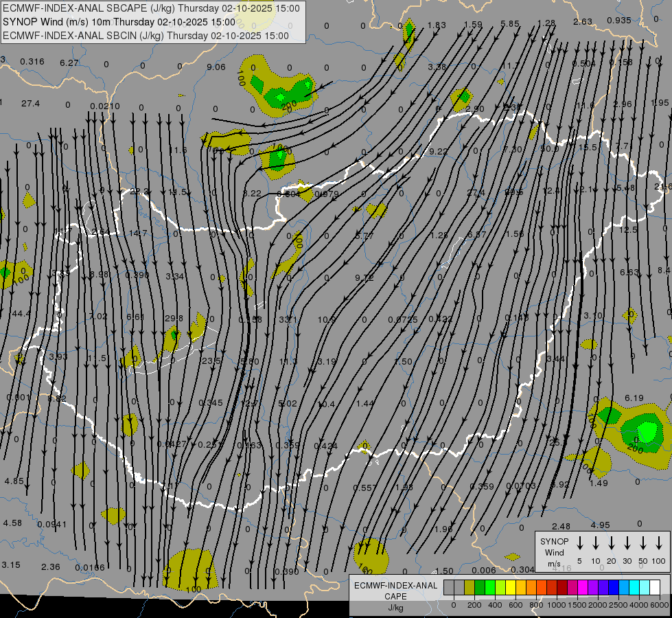Click the wind arrow above 20 m/s
672x618 pixels.
coord(611,543)
